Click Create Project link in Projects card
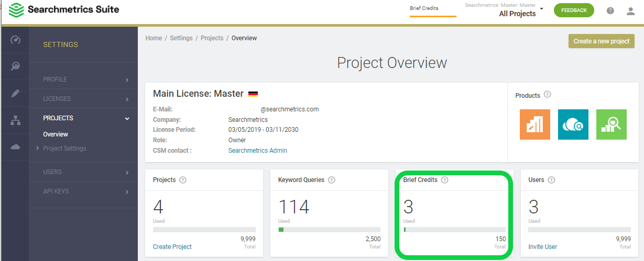The width and height of the screenshot is (644, 261). pos(172,247)
